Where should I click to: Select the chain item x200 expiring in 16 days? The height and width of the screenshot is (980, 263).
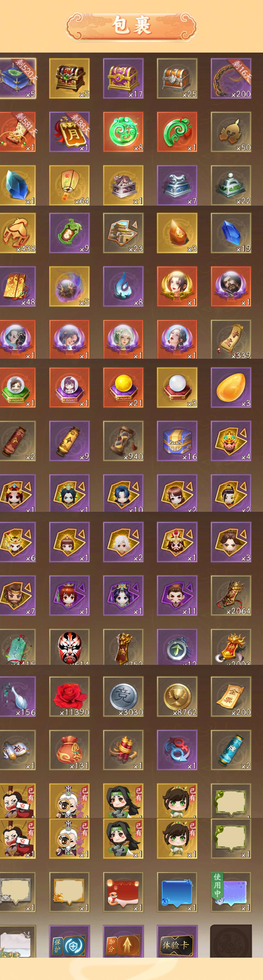(x=231, y=78)
